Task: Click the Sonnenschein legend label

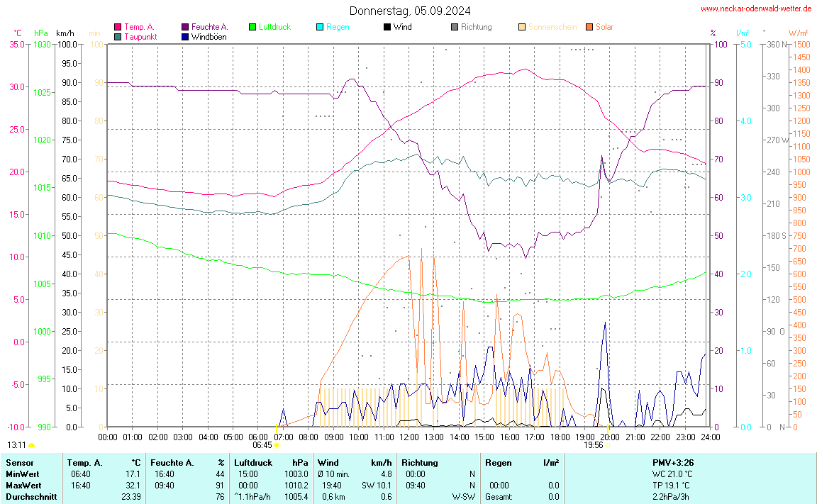Action: pyautogui.click(x=552, y=27)
